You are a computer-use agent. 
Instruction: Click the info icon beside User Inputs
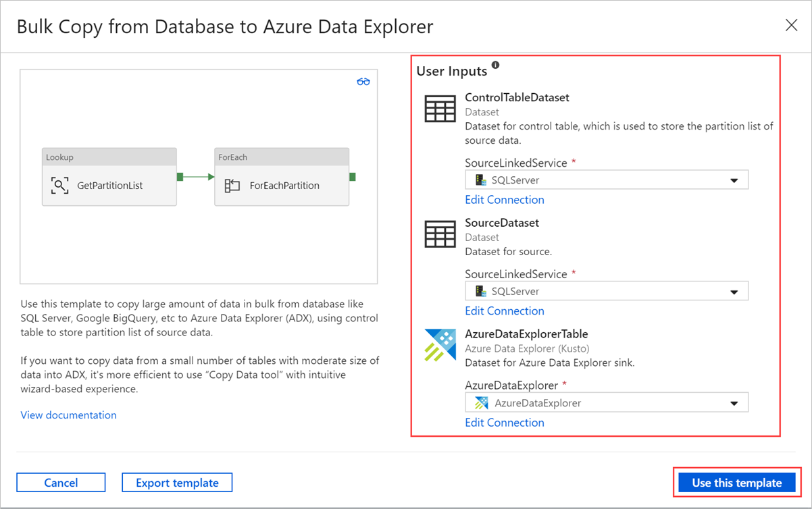point(497,63)
